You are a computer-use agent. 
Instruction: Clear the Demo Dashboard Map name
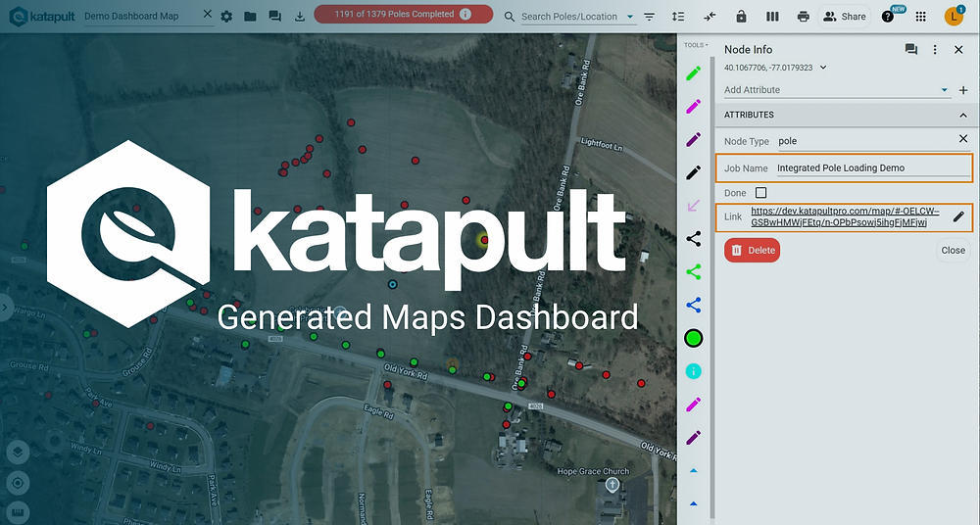coord(208,14)
